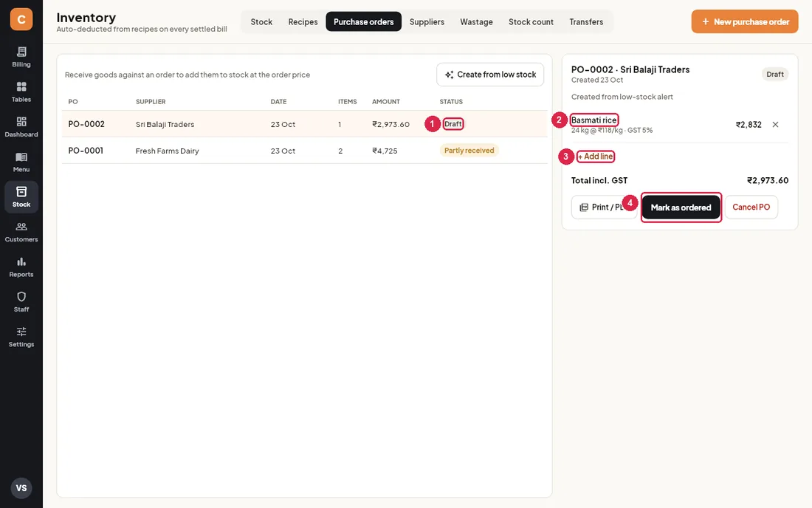Screen dimensions: 812x508
Task: Select the Purchase orders tab
Action: click(363, 21)
